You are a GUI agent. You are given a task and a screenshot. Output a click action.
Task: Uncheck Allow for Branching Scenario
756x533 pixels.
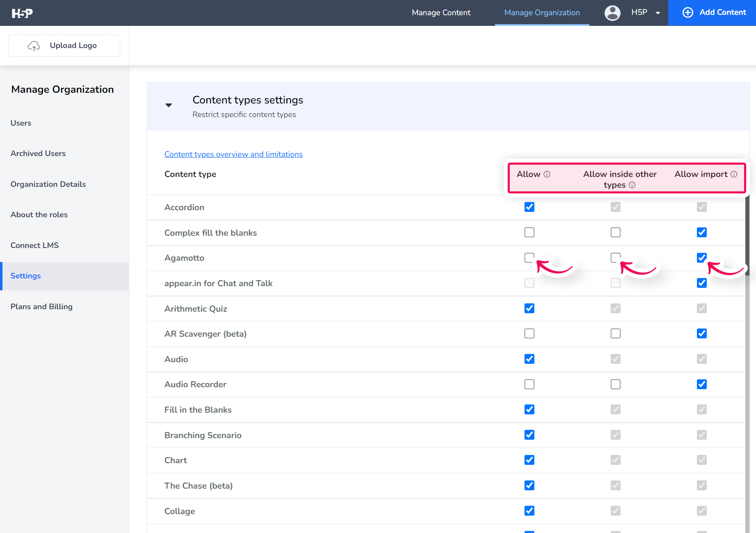pos(529,435)
